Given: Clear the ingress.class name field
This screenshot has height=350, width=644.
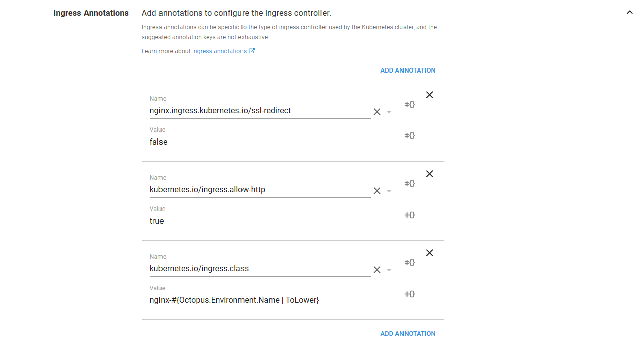Looking at the screenshot, I should tap(377, 270).
